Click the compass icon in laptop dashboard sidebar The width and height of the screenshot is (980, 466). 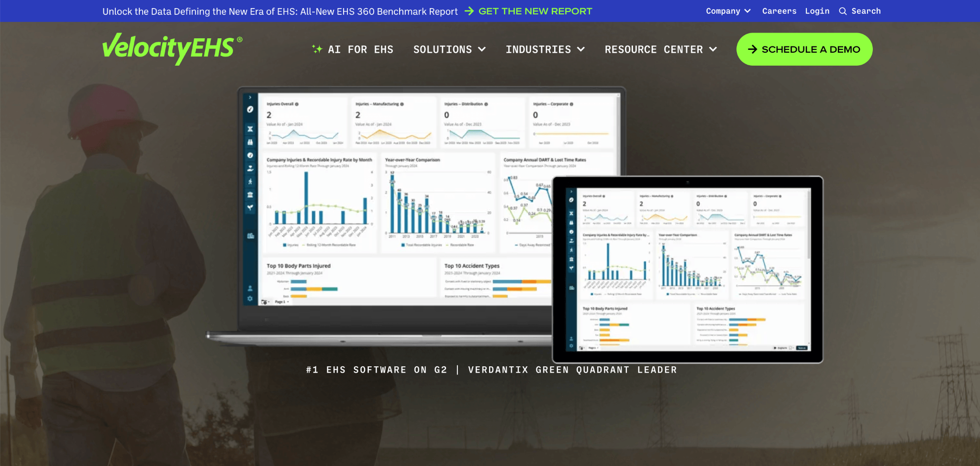(250, 109)
